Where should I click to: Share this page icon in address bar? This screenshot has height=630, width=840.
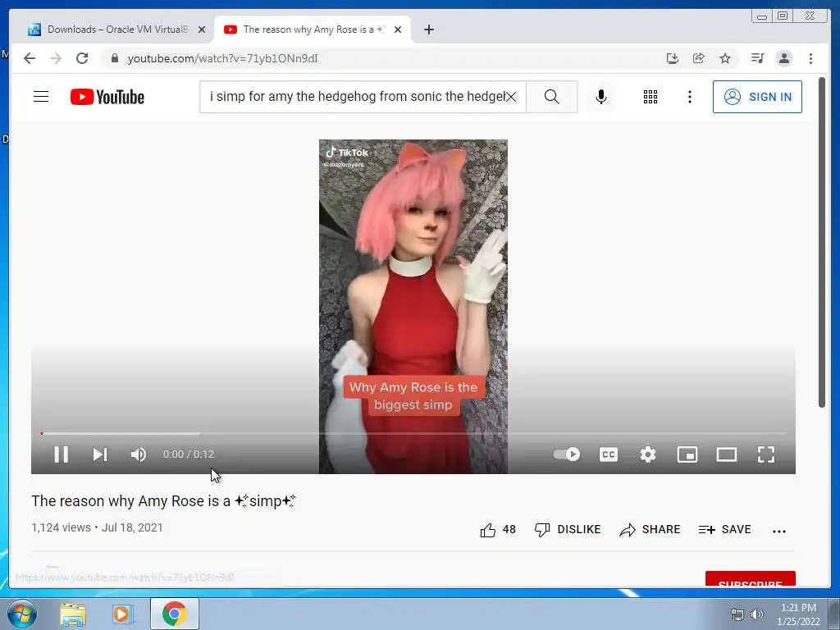699,58
